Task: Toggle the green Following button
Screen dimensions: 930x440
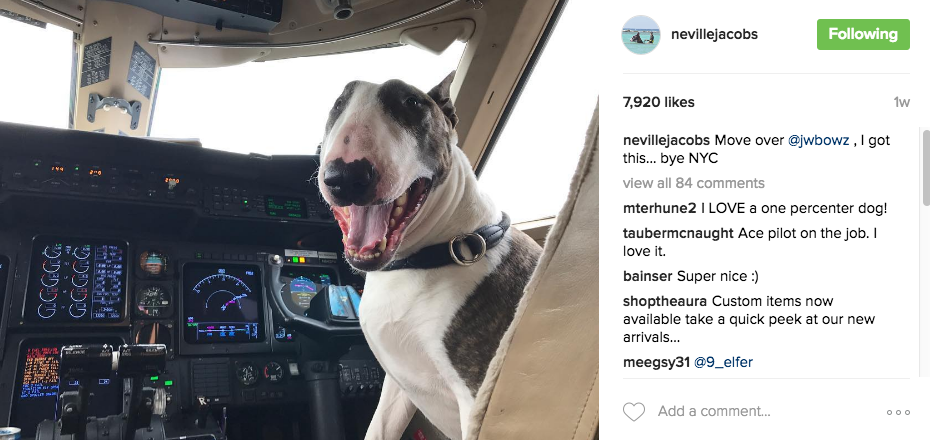Action: point(863,34)
